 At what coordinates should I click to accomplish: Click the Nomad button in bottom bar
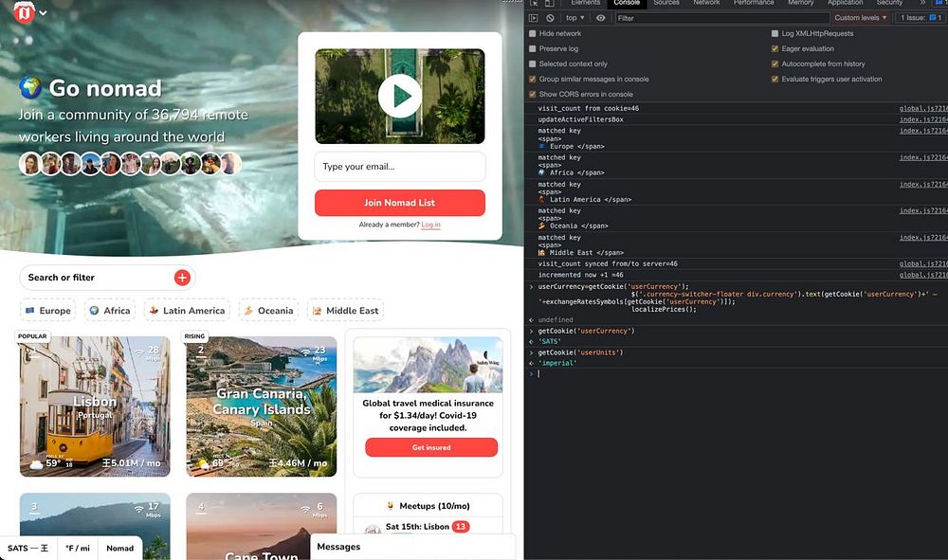tap(119, 548)
